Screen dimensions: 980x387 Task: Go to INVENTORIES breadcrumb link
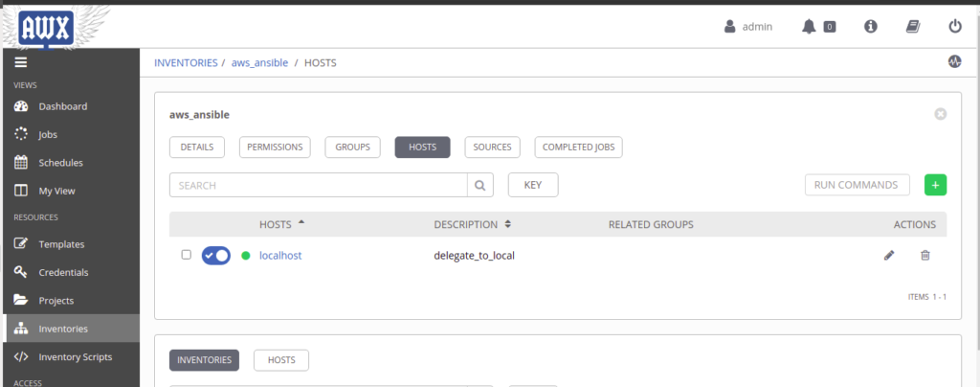coord(186,63)
